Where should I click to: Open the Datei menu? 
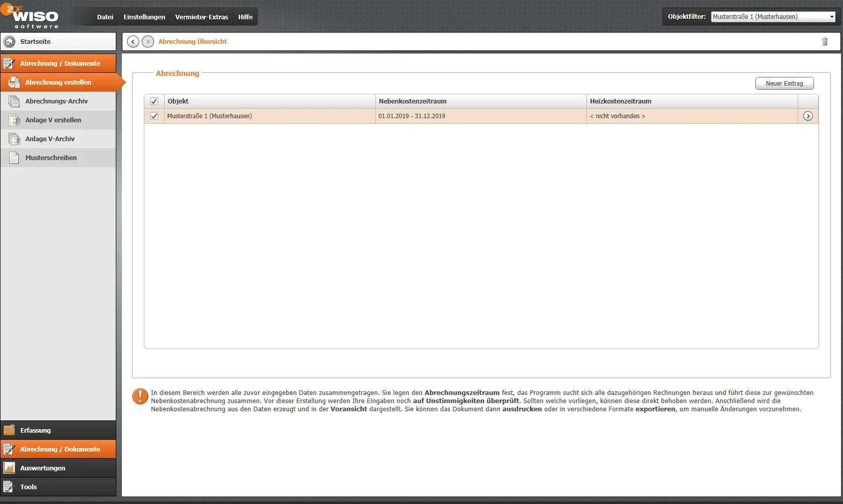[105, 17]
